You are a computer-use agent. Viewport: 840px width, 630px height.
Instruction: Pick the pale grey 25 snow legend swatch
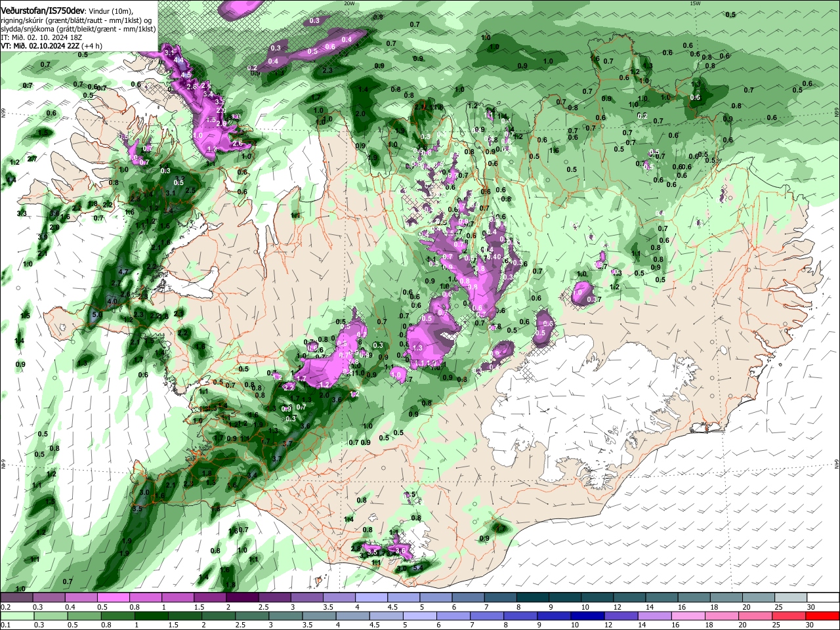pos(791,597)
